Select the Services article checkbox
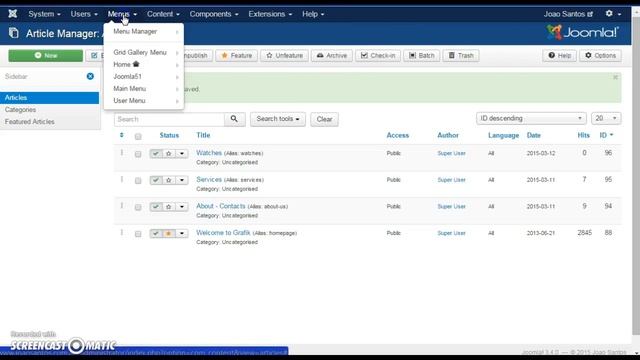The height and width of the screenshot is (360, 640). point(138,180)
